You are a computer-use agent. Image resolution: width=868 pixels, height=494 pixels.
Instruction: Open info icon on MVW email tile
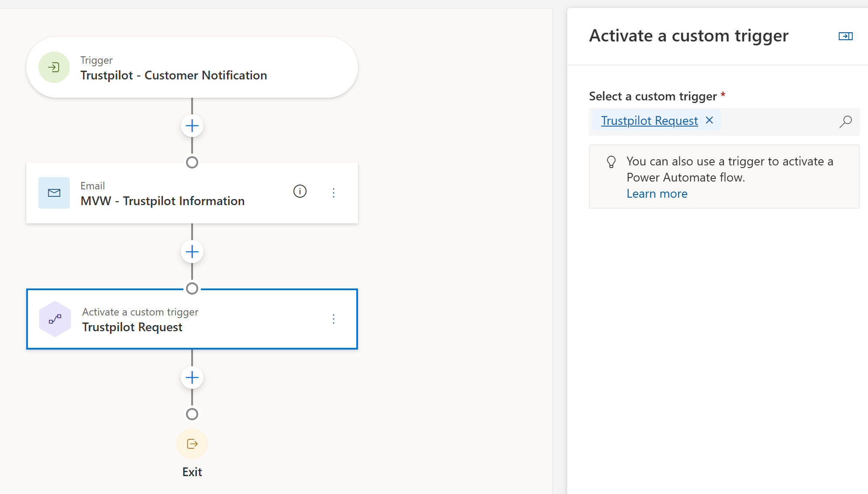click(300, 191)
